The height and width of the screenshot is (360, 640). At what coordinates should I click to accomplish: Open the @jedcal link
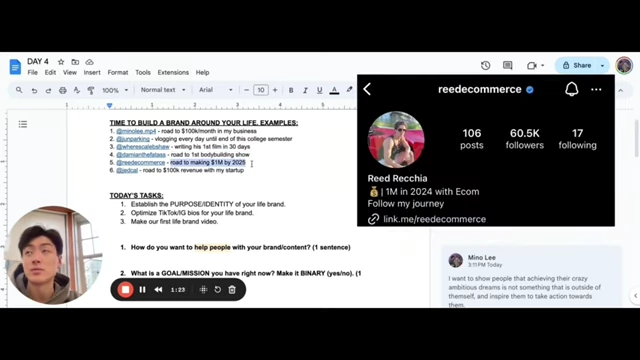tap(127, 170)
